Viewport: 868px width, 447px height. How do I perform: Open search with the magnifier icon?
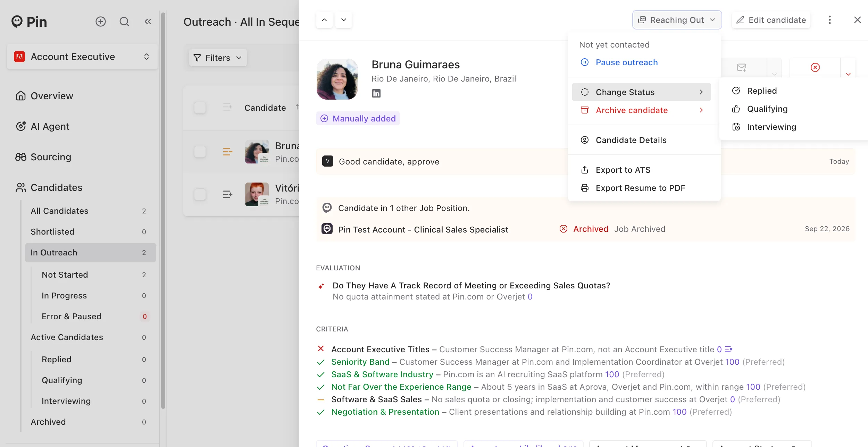(124, 22)
